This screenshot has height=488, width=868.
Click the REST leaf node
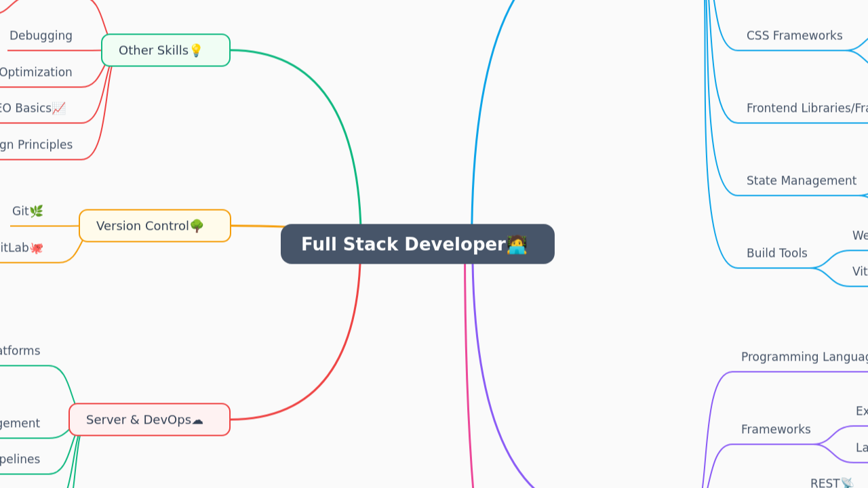[x=832, y=483]
